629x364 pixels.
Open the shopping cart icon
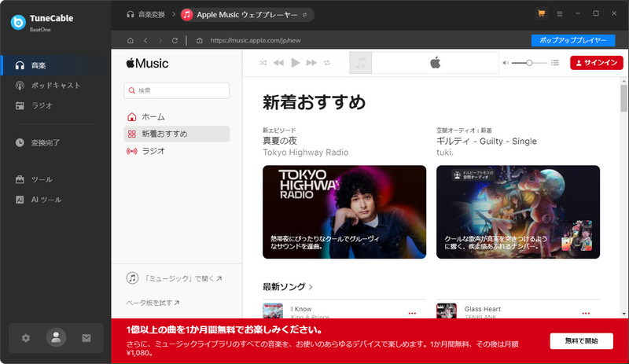(541, 13)
